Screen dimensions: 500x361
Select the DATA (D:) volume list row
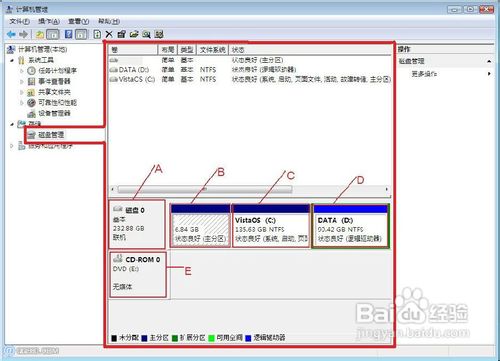click(250, 70)
